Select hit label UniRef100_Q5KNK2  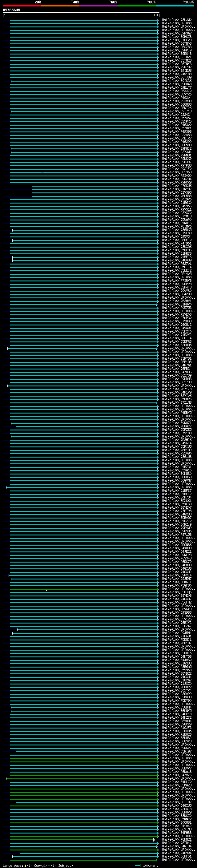click(176, 819)
